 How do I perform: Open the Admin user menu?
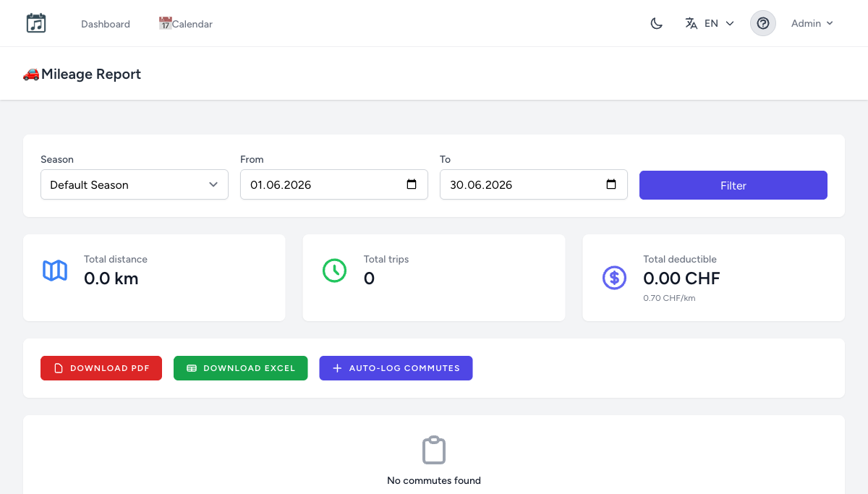812,23
